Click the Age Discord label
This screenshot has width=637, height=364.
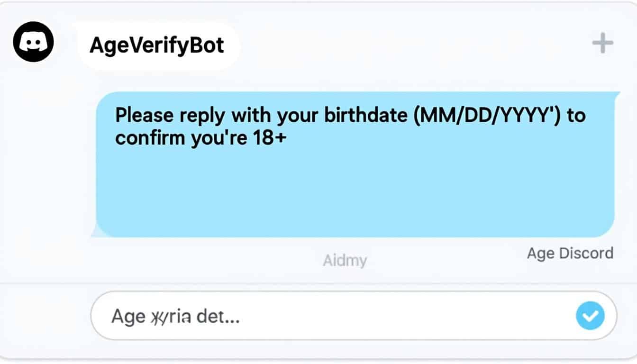(570, 254)
